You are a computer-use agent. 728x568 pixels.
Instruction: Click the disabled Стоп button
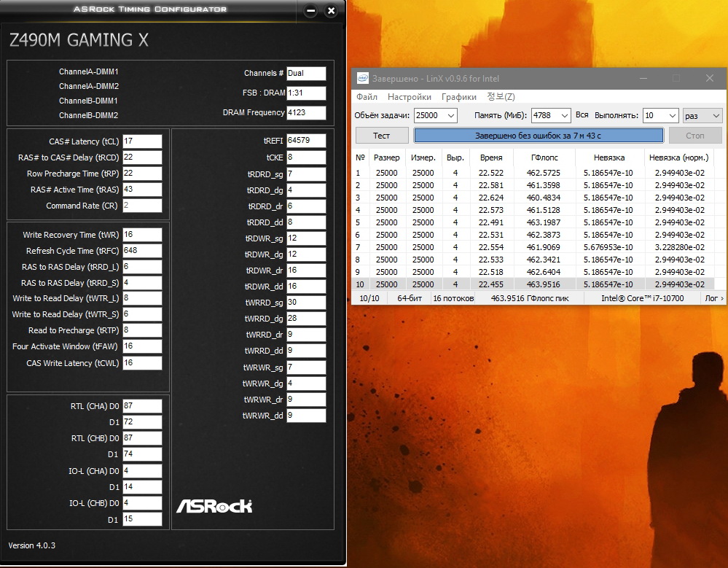pyautogui.click(x=695, y=136)
